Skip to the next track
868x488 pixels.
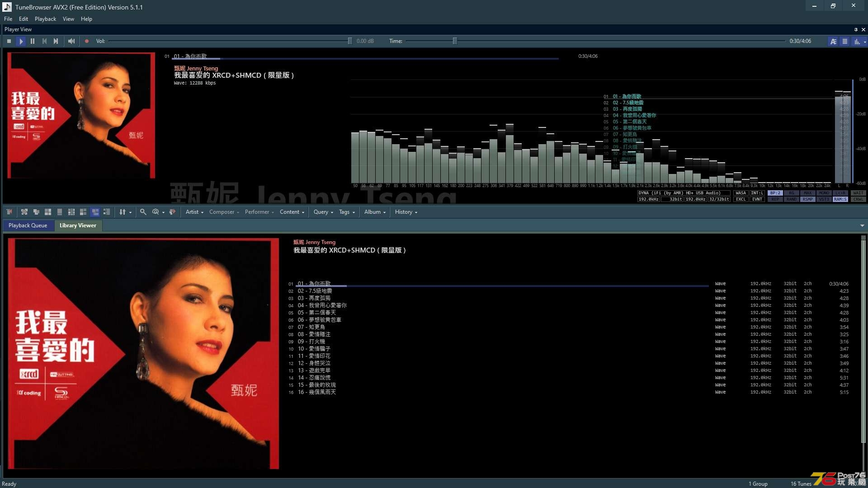pos(56,41)
